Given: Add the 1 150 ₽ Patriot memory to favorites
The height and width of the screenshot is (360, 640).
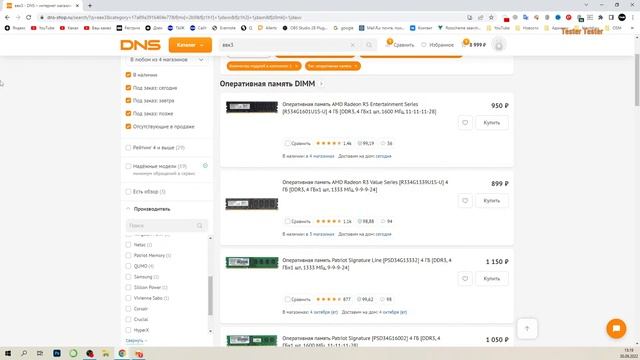Looking at the screenshot, I should pyautogui.click(x=465, y=279).
